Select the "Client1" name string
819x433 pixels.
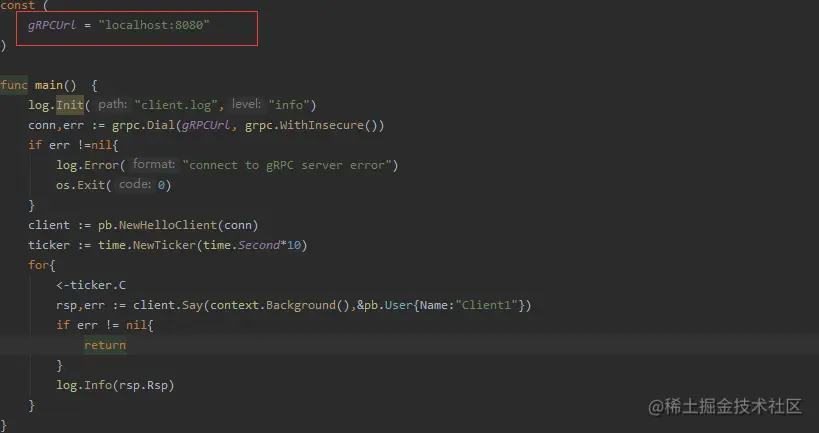click(x=486, y=305)
